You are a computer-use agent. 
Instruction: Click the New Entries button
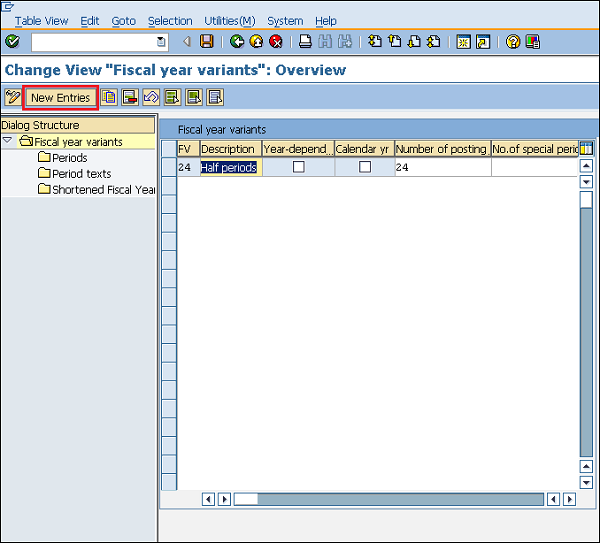coord(60,98)
